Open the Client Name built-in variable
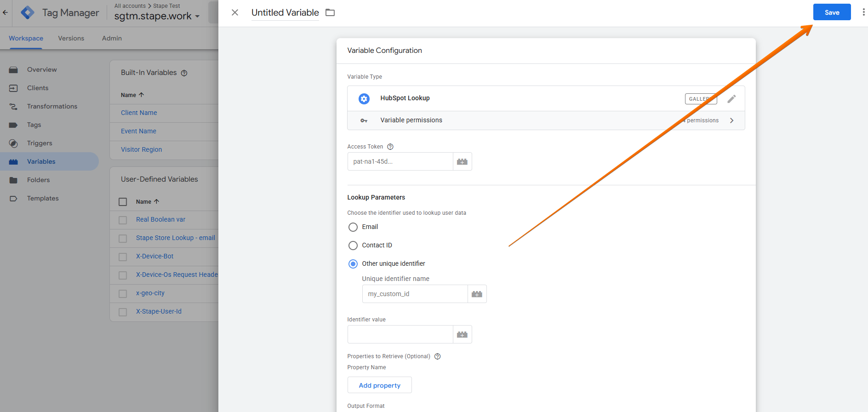Viewport: 868px width, 412px height. tap(139, 113)
